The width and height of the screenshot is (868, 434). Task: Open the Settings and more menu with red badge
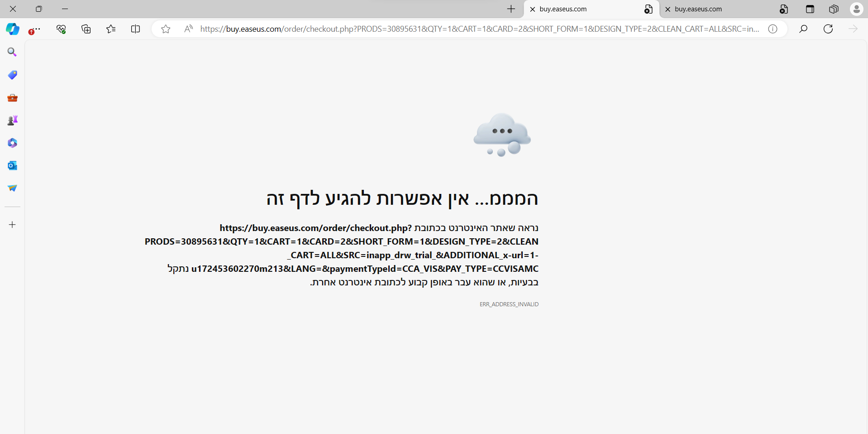click(34, 30)
